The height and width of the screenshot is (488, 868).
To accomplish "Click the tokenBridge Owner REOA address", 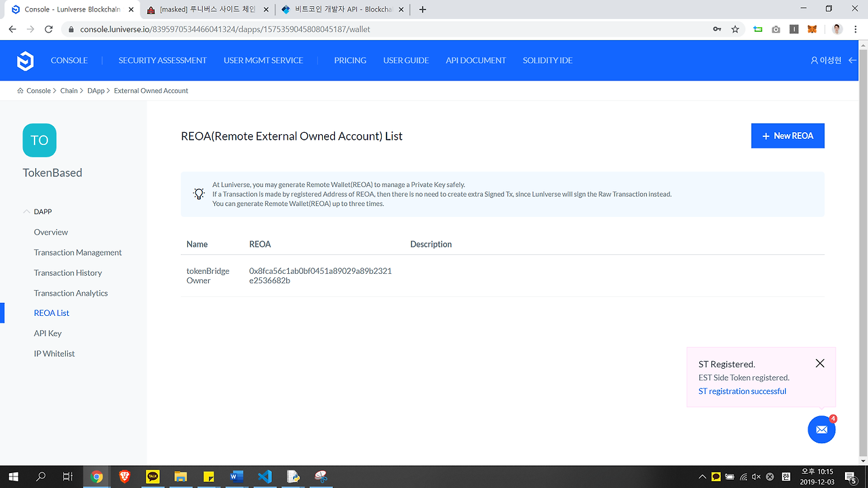I will tap(321, 275).
